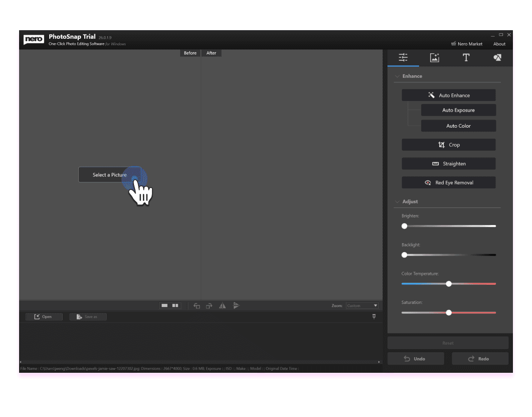This screenshot has width=532, height=417.
Task: Open the Text tool tab
Action: tap(466, 57)
